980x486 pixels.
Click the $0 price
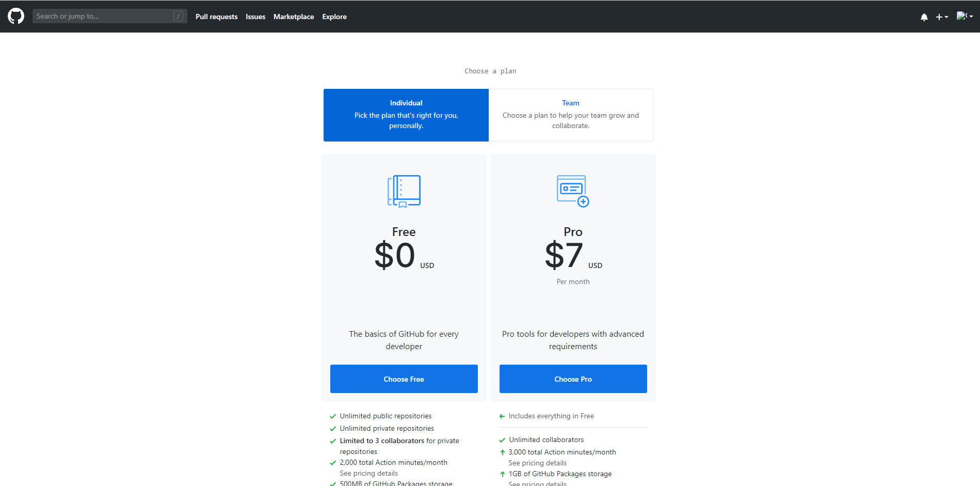[395, 255]
